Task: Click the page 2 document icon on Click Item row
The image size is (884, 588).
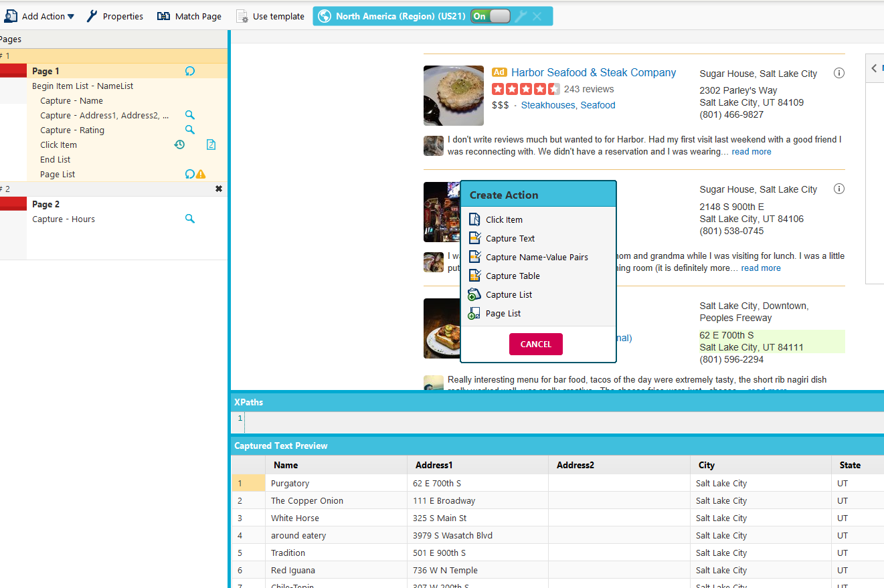Action: 211,144
